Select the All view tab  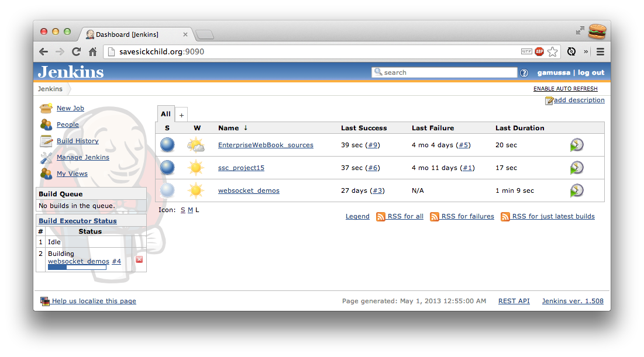(x=166, y=115)
